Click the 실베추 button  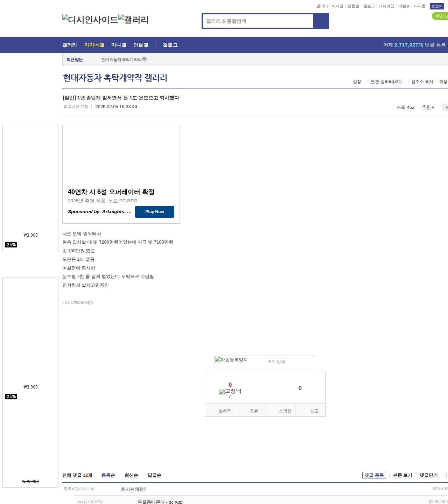(x=224, y=411)
